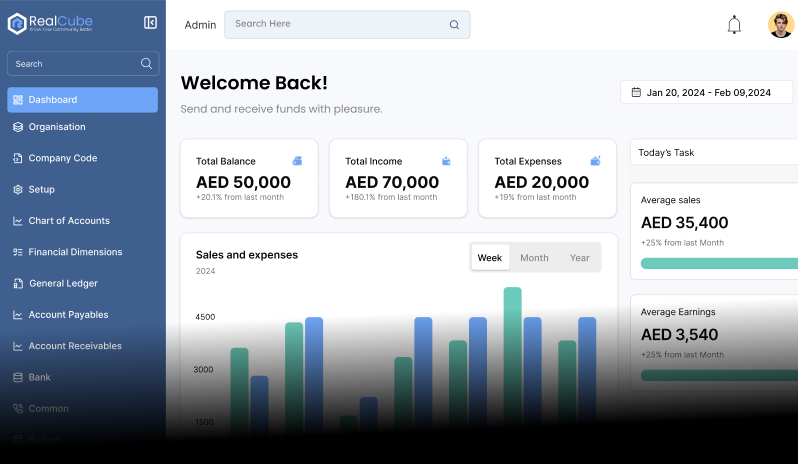The width and height of the screenshot is (798, 464).
Task: Click the Organisation stack icon
Action: tap(18, 127)
